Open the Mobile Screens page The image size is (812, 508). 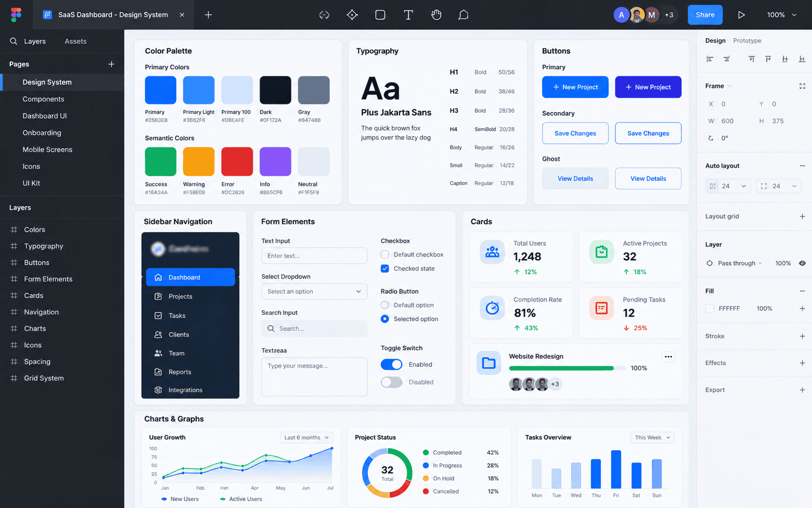48,150
